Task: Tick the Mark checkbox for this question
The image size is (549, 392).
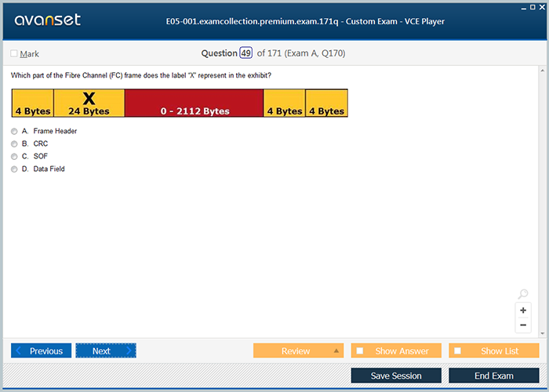Action: tap(15, 53)
